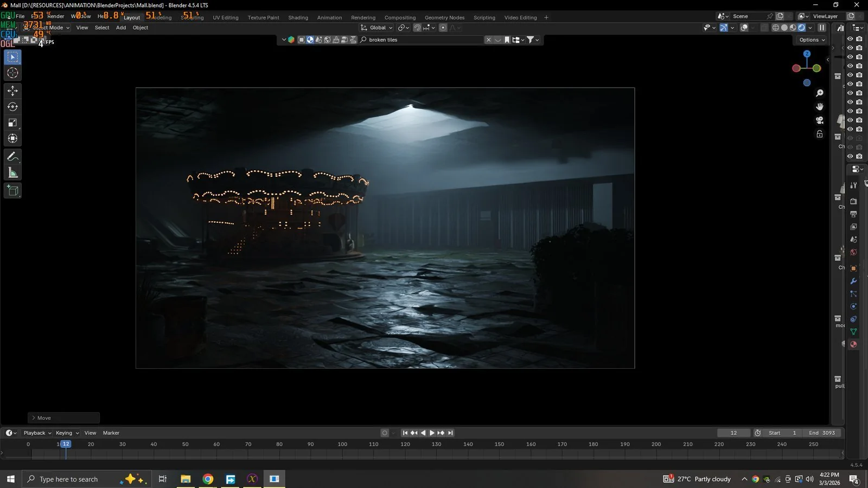Pause viewport render preview
Viewport: 868px width, 488px height.
(x=822, y=28)
